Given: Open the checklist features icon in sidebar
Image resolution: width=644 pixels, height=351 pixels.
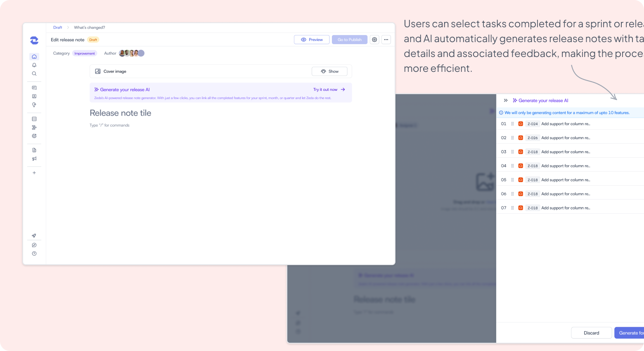Looking at the screenshot, I should [34, 119].
